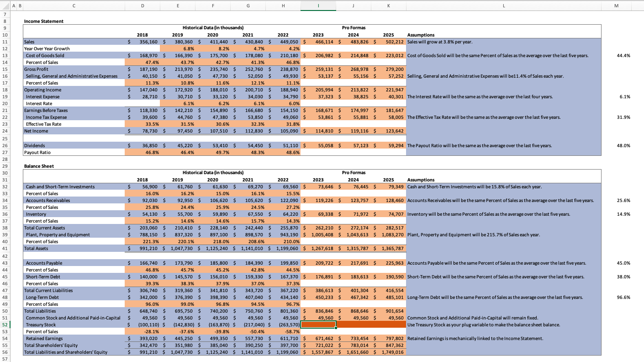Select the "Cost of Goods Sold" label

45,55
